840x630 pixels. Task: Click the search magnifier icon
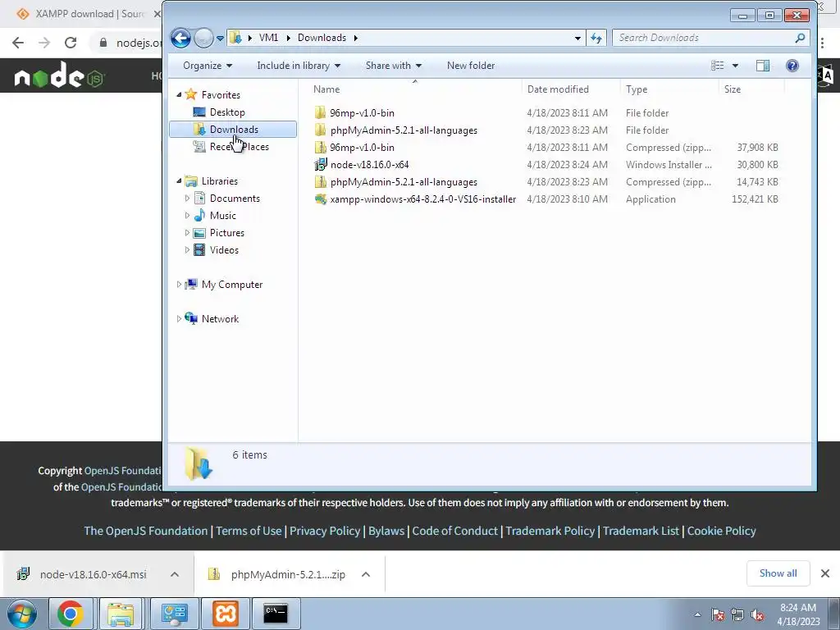[x=800, y=38]
